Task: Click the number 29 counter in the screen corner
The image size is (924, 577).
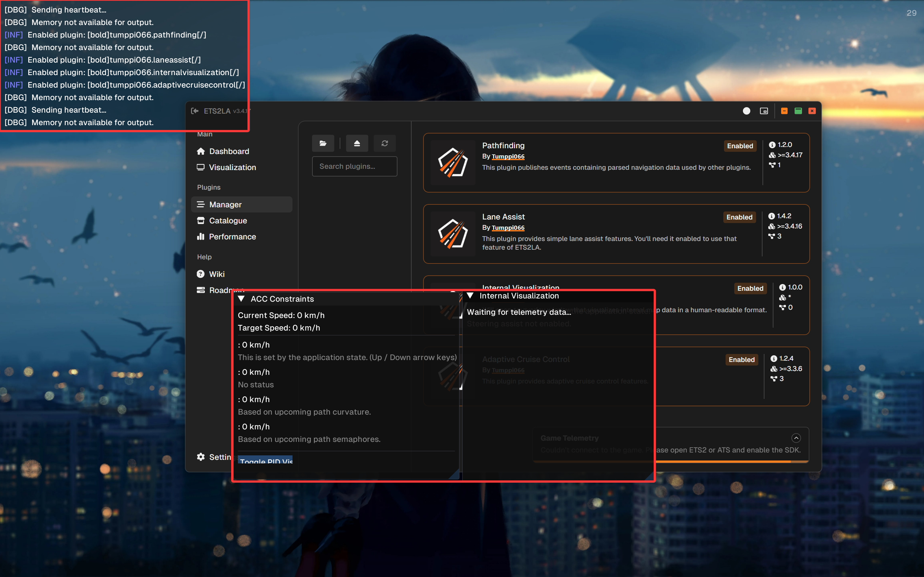Action: [911, 13]
